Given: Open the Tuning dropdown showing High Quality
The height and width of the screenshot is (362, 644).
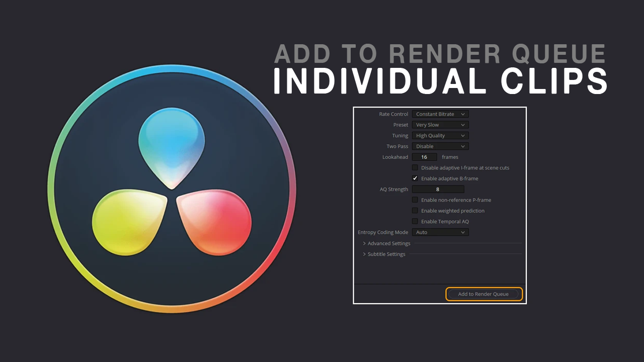Looking at the screenshot, I should [440, 136].
